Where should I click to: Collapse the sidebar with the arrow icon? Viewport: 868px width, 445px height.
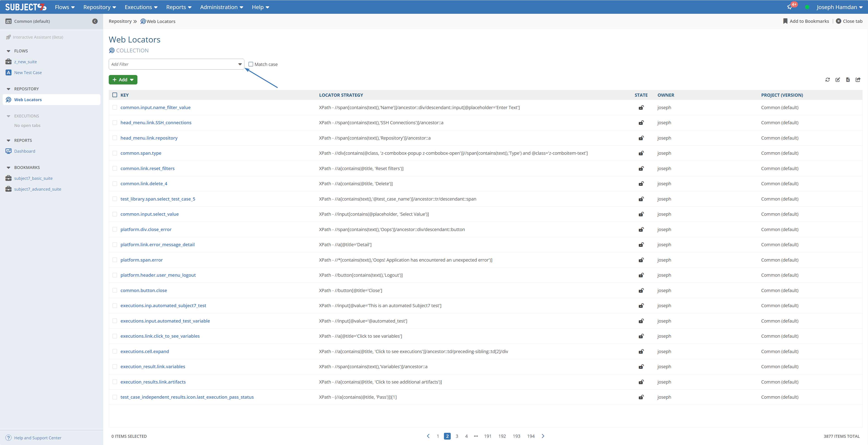coord(95,21)
